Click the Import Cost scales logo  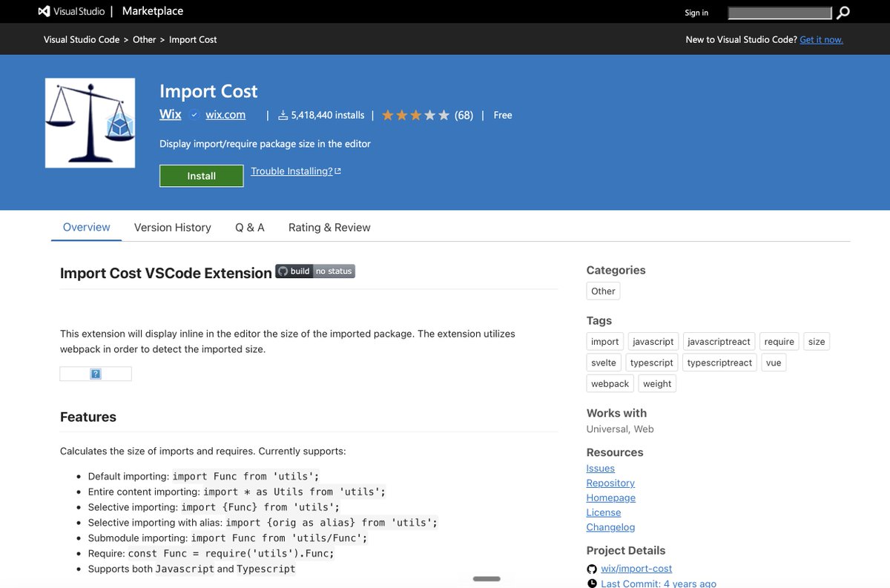point(90,123)
